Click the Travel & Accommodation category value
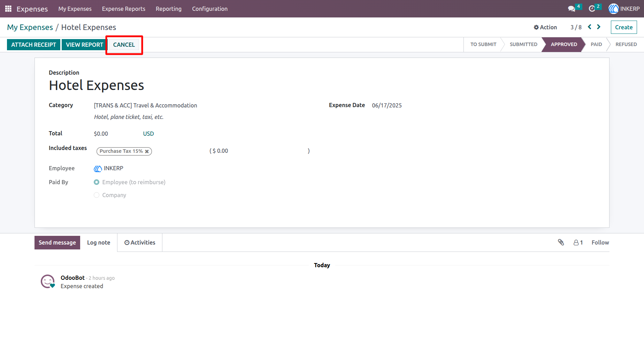 pyautogui.click(x=145, y=105)
